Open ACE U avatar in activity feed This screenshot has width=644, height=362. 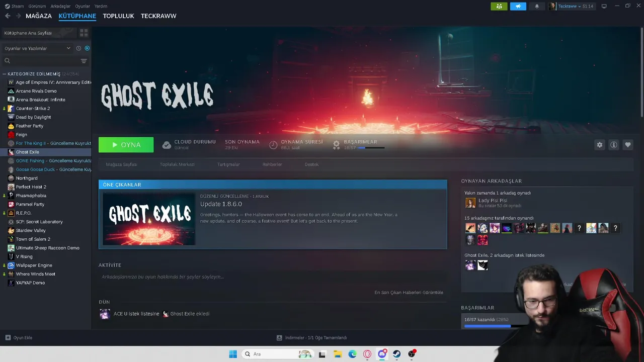[x=105, y=314]
